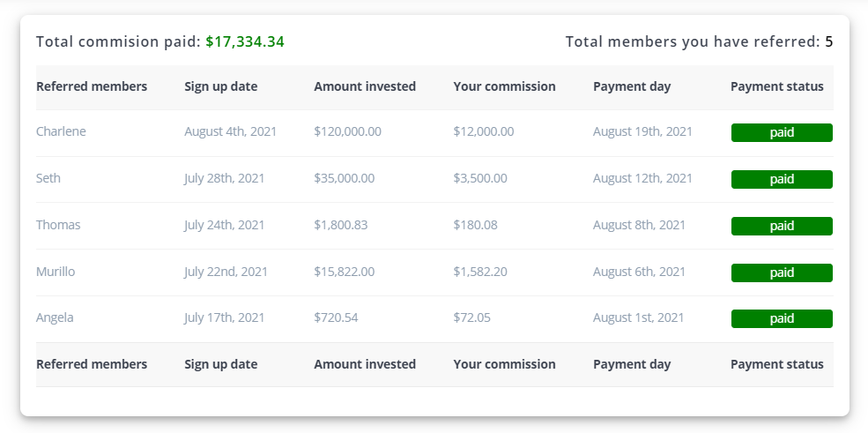Click Seth's paid status badge
This screenshot has height=433, width=868.
click(x=782, y=179)
